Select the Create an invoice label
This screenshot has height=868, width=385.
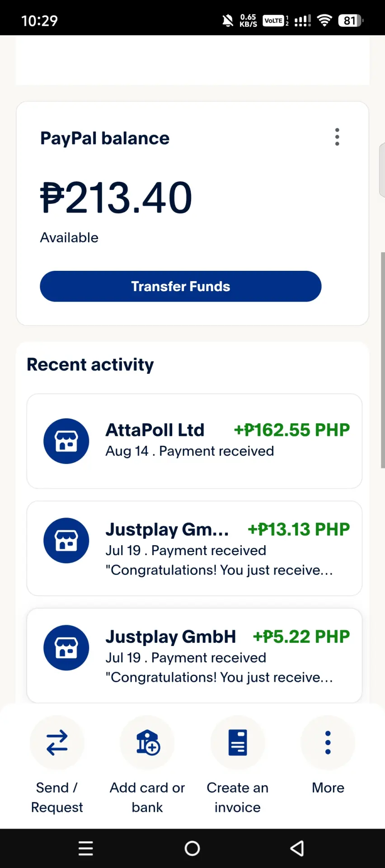pos(238,797)
